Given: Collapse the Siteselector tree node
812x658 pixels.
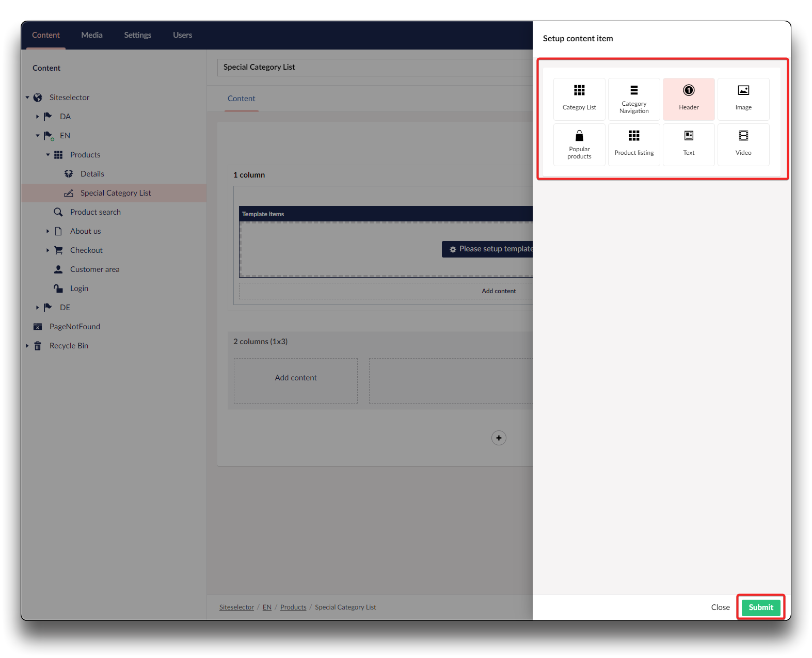Looking at the screenshot, I should [x=27, y=98].
